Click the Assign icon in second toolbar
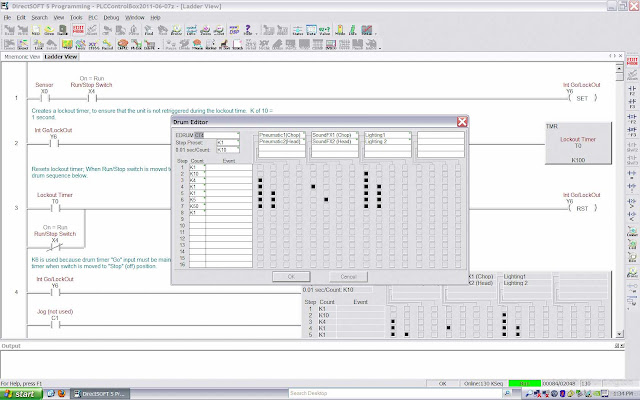This screenshot has width=640, height=400. [x=107, y=44]
